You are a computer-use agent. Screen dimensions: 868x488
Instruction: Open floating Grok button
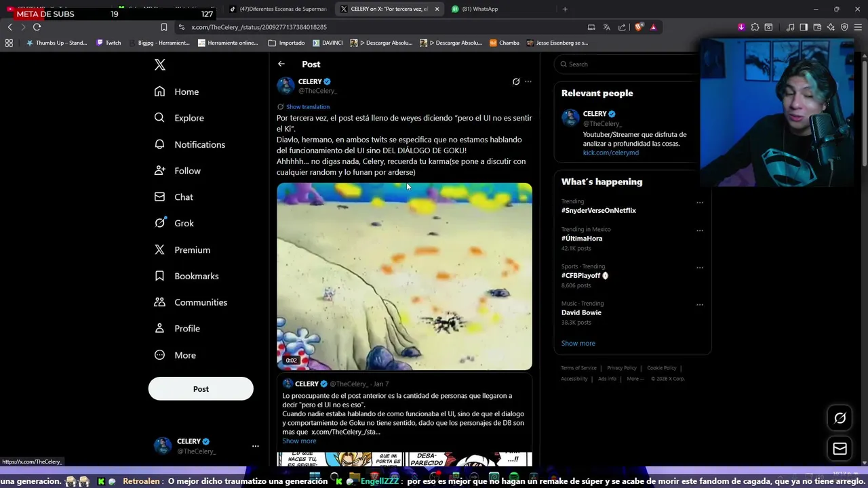[x=840, y=418]
